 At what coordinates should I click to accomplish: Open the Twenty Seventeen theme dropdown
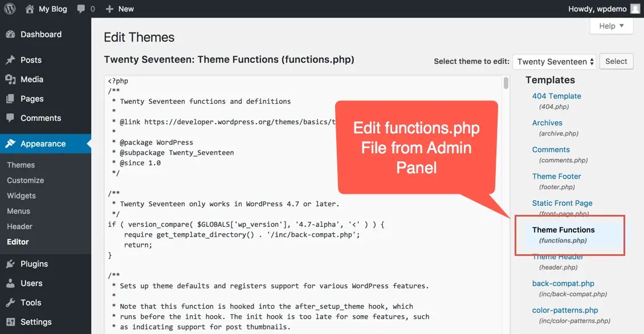(554, 62)
